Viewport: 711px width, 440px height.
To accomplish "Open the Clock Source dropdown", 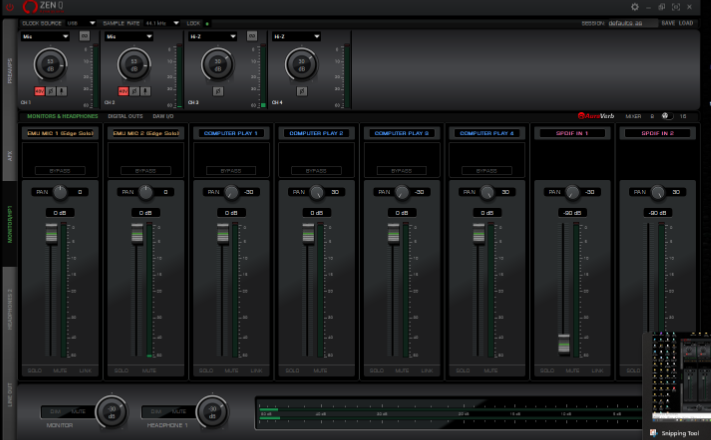I will click(x=82, y=23).
